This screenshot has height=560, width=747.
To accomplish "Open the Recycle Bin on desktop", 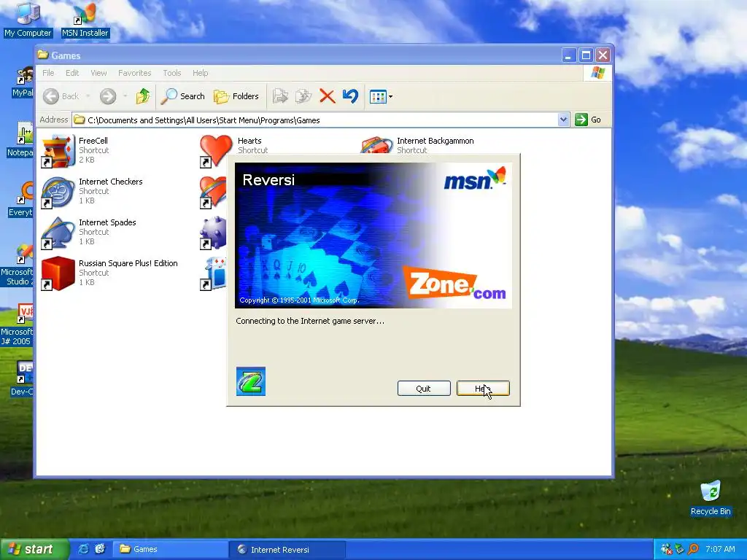I will tap(711, 499).
